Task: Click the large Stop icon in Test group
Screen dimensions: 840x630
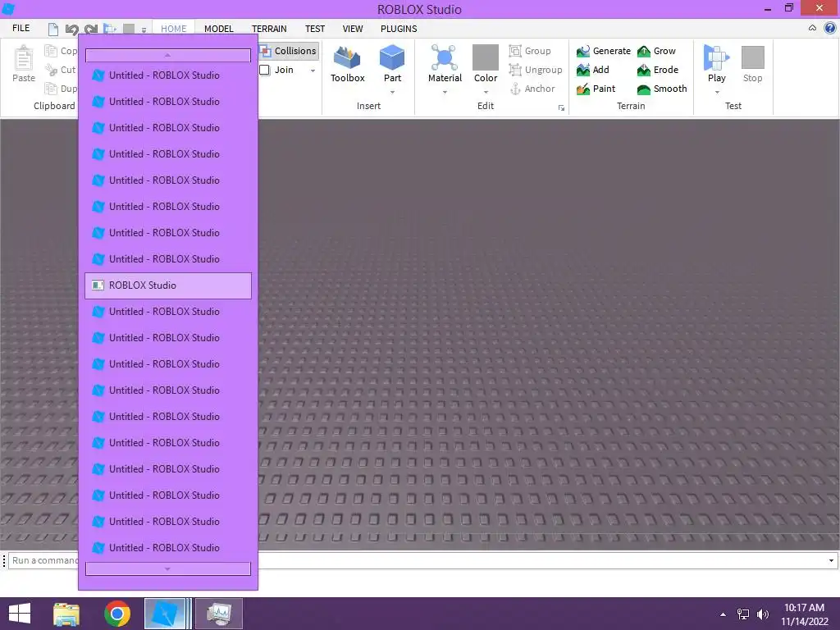Action: (753, 57)
